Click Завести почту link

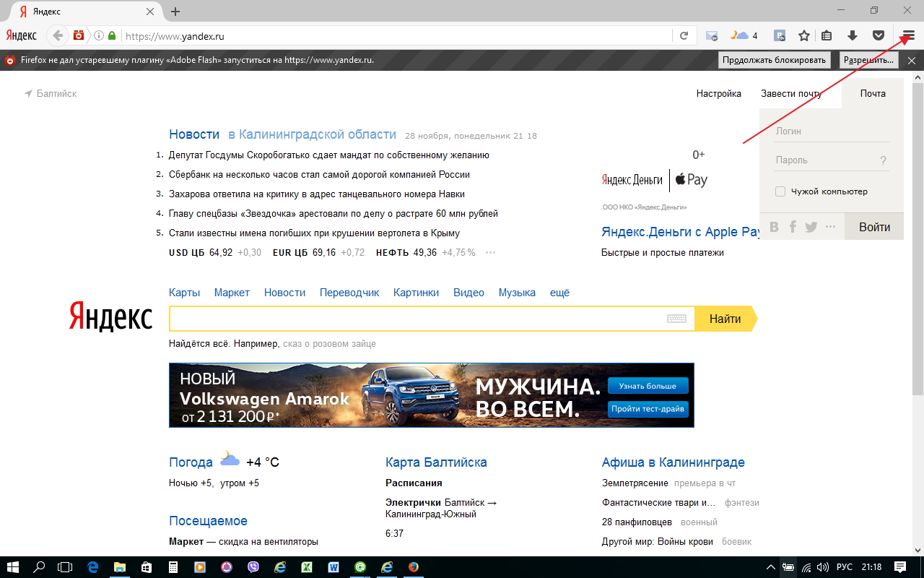[x=791, y=93]
